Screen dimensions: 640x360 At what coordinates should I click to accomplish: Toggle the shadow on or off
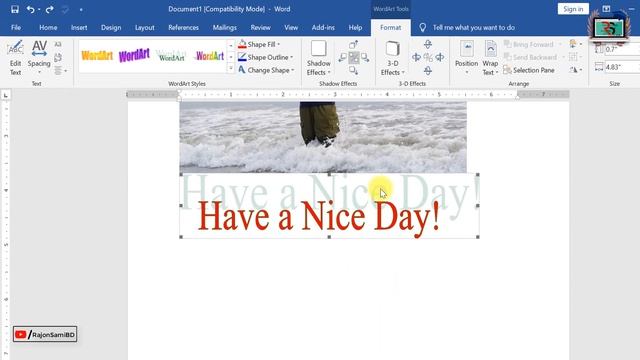[353, 58]
